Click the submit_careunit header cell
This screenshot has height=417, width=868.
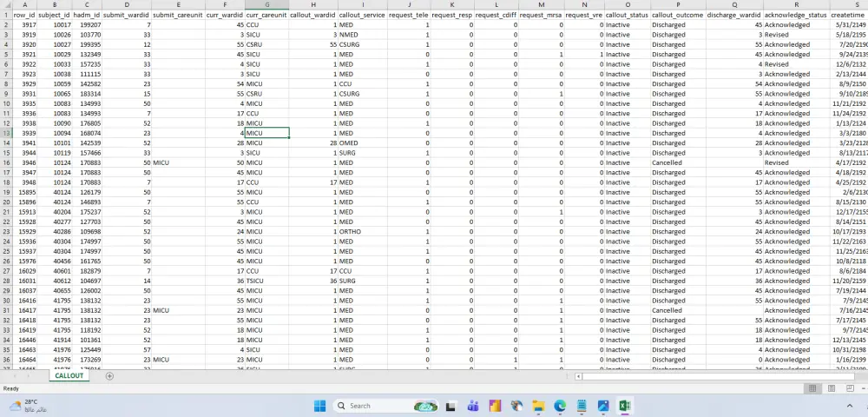(178, 15)
